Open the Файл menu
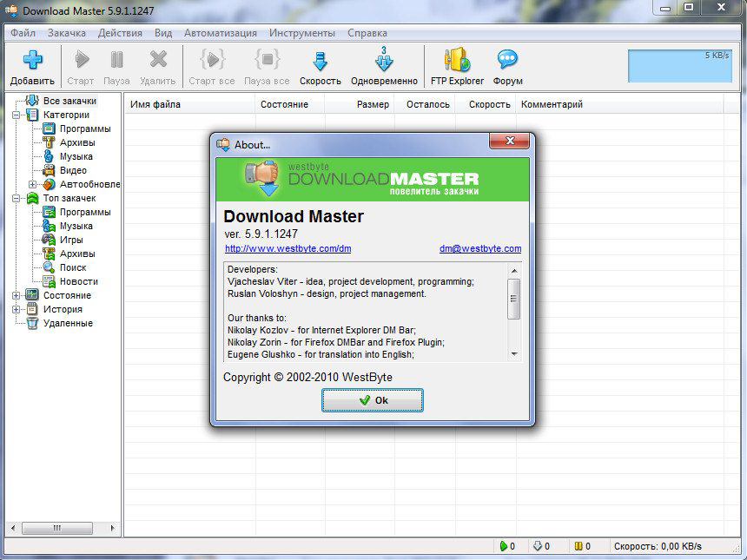The height and width of the screenshot is (560, 747). pos(23,33)
